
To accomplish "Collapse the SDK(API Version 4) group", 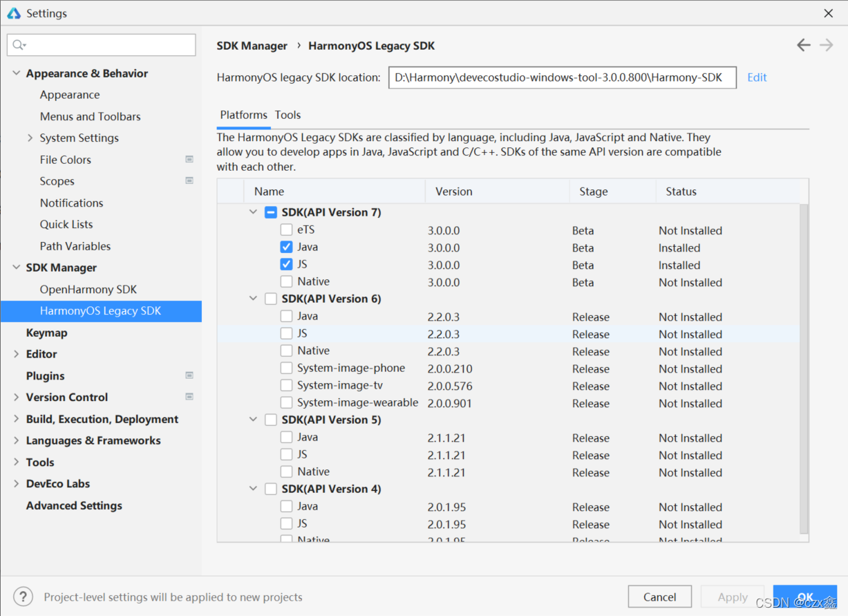I will pyautogui.click(x=253, y=489).
